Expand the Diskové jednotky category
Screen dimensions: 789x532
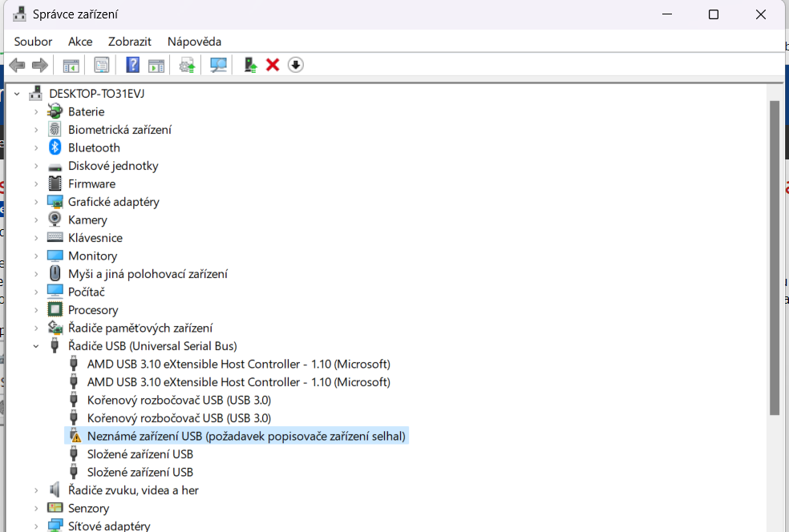tap(36, 166)
